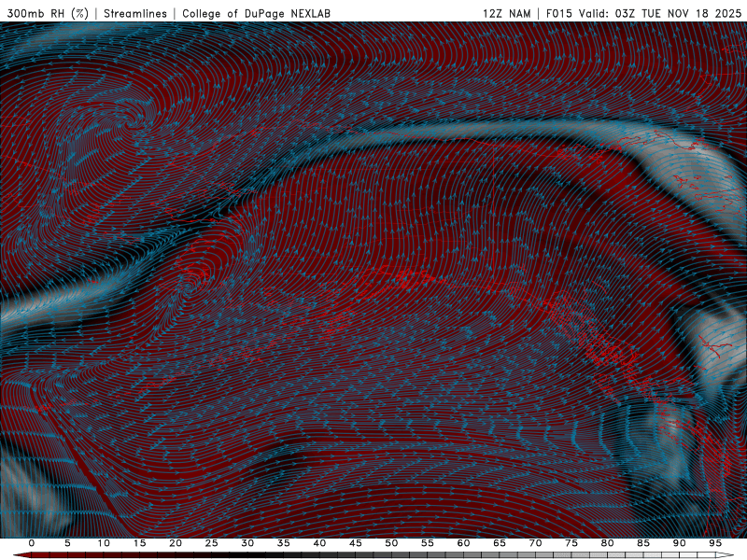Click the colorbar label "55"
The height and width of the screenshot is (560, 747).
428,543
